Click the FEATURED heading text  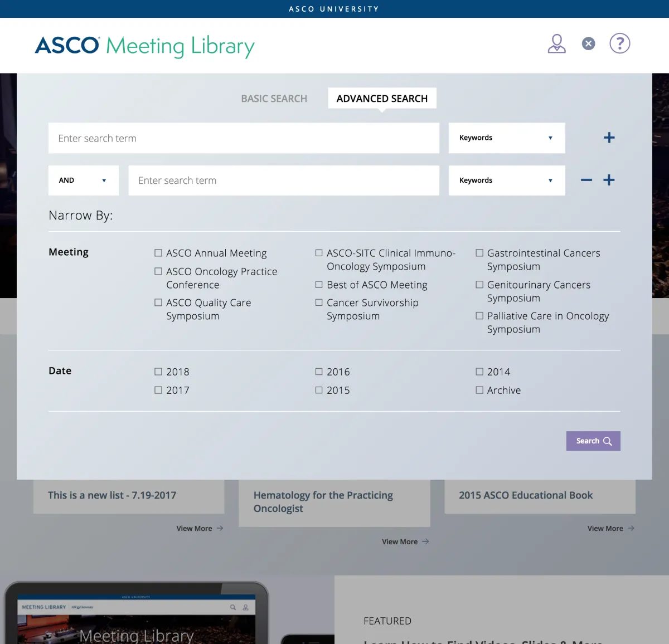tap(387, 621)
